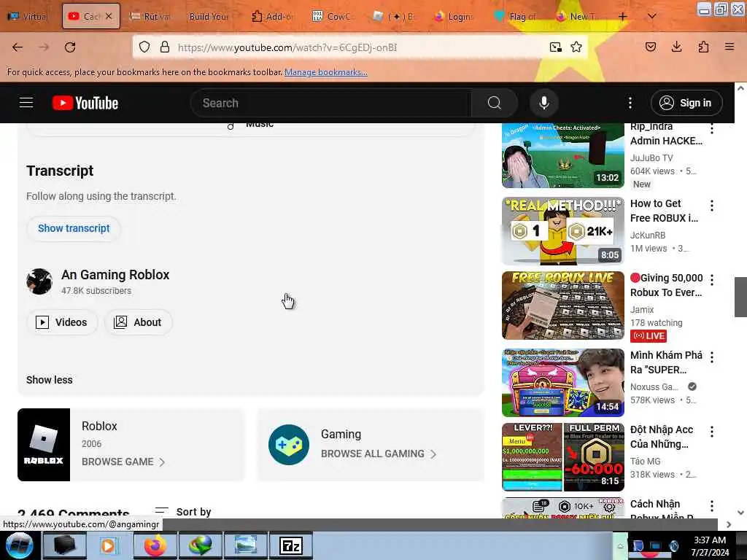747x560 pixels.
Task: Click the picture-in-picture icon in the URL bar
Action: pyautogui.click(x=555, y=47)
